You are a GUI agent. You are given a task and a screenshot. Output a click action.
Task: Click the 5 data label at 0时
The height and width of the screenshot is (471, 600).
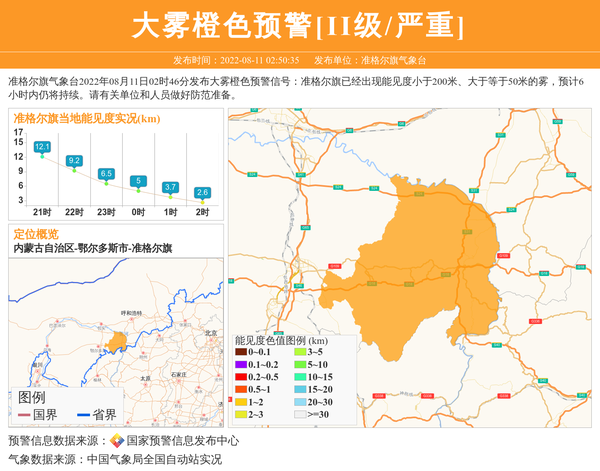pyautogui.click(x=138, y=180)
